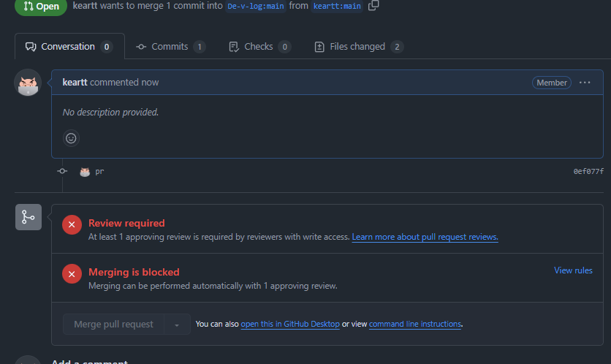Open 'Learn more about pull request reviews' link
Image resolution: width=611 pixels, height=364 pixels.
(425, 237)
